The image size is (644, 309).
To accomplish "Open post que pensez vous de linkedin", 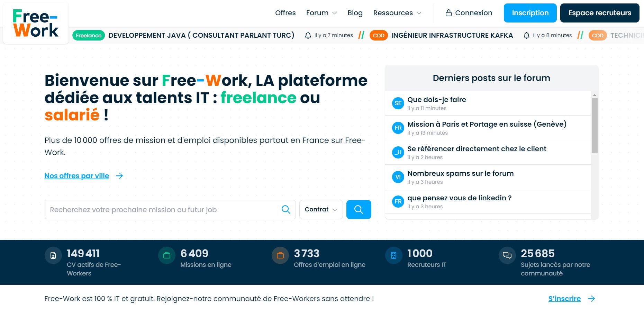I will coord(460,198).
